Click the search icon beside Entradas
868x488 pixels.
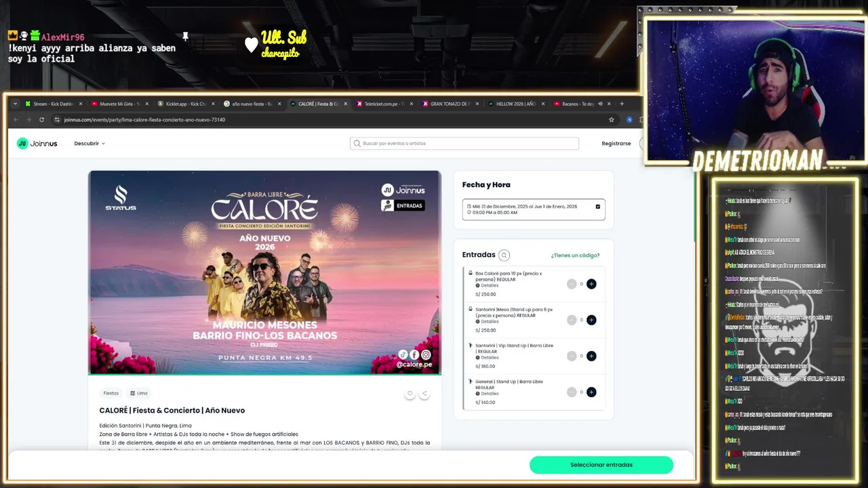504,256
